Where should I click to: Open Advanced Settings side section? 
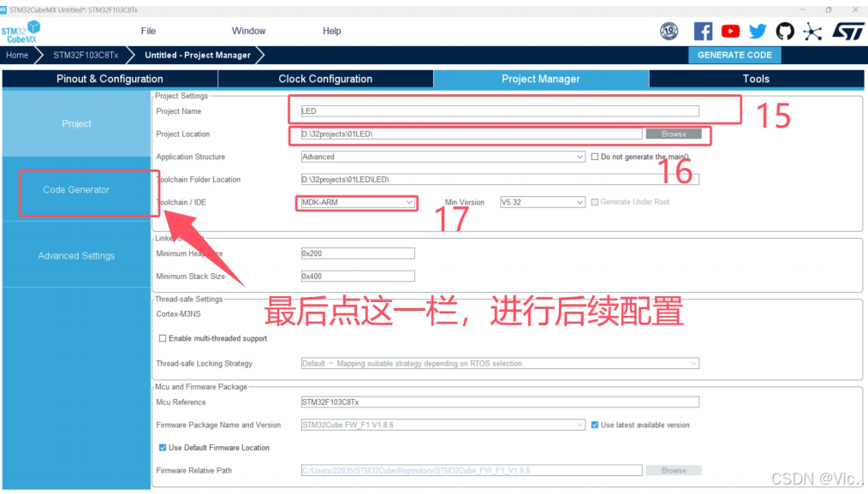pyautogui.click(x=76, y=255)
